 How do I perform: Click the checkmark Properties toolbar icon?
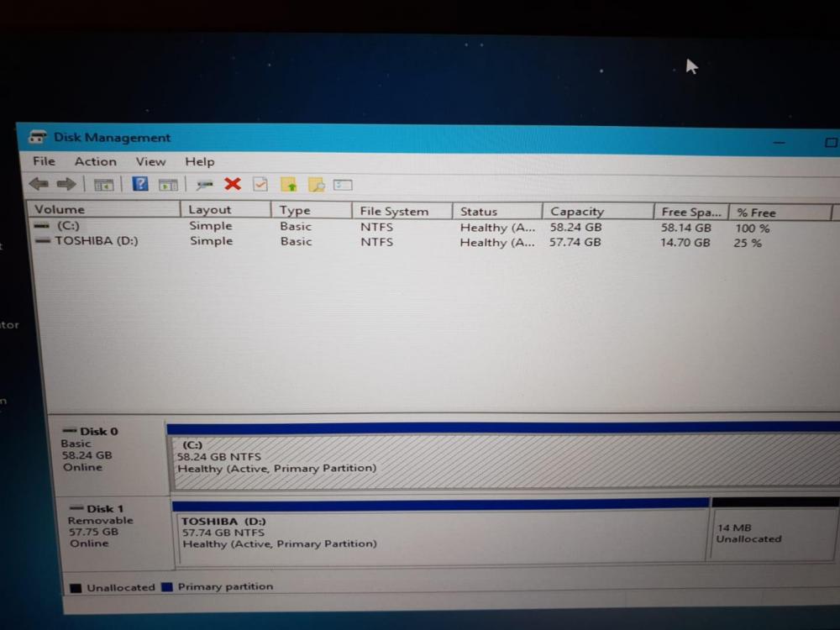[x=260, y=184]
